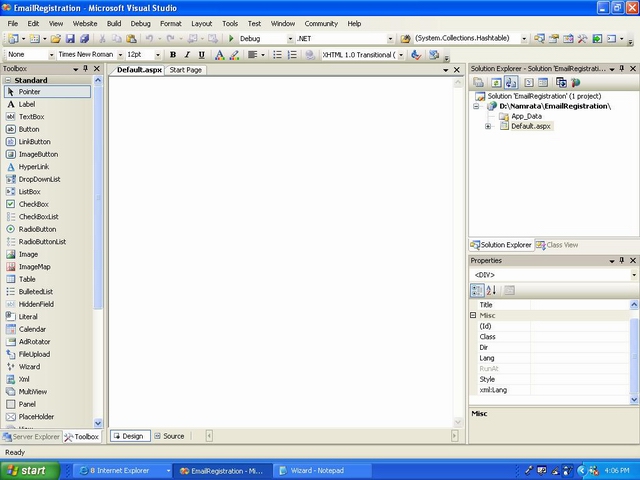640x480 pixels.
Task: Click the View Code icon in Solution Explorer
Action: click(529, 83)
